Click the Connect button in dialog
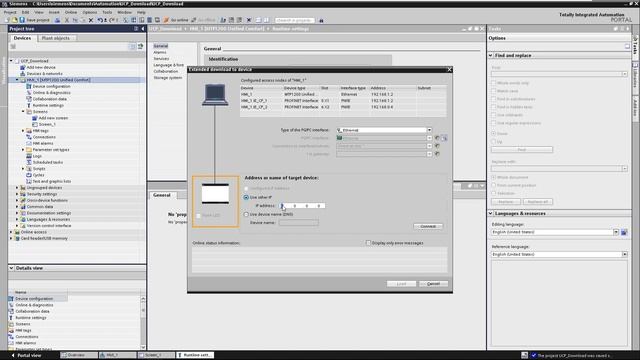640x360 pixels. 428,226
